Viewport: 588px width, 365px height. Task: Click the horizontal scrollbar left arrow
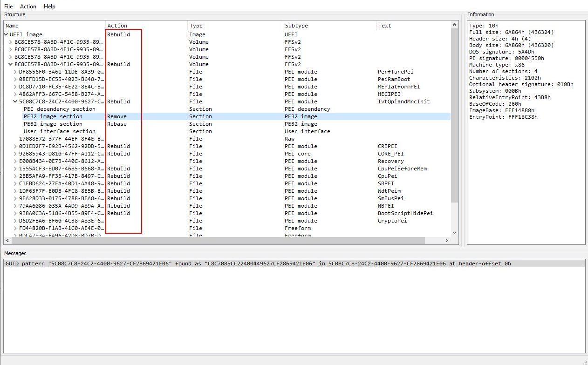(7, 240)
